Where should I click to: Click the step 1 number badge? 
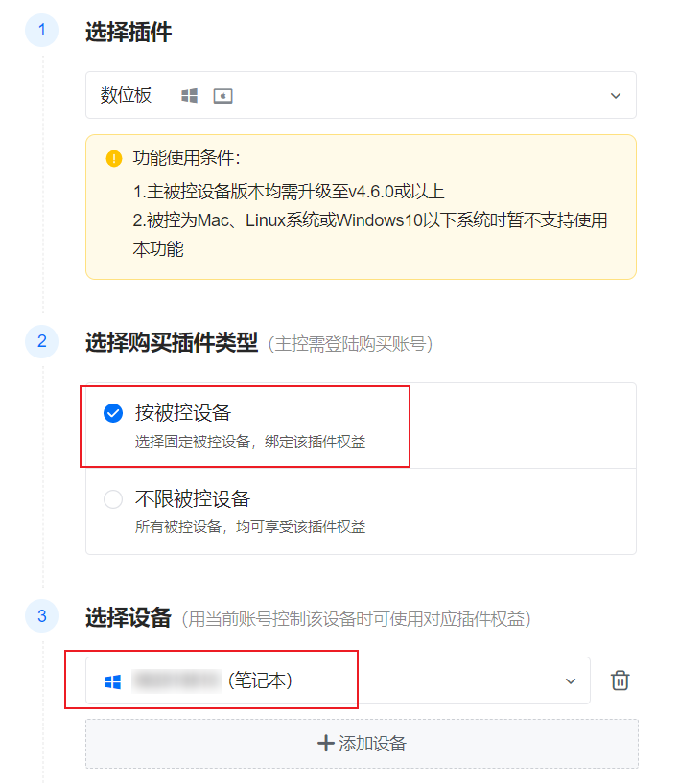(x=42, y=31)
